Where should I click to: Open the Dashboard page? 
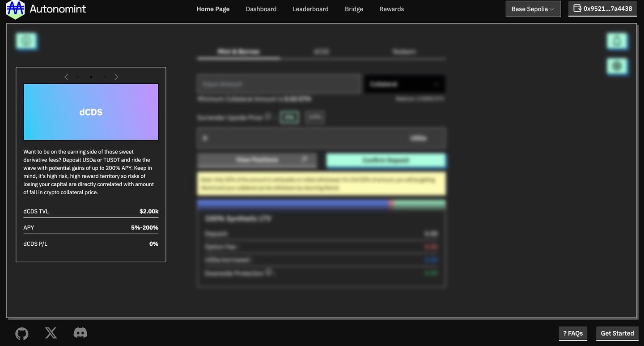pos(261,9)
